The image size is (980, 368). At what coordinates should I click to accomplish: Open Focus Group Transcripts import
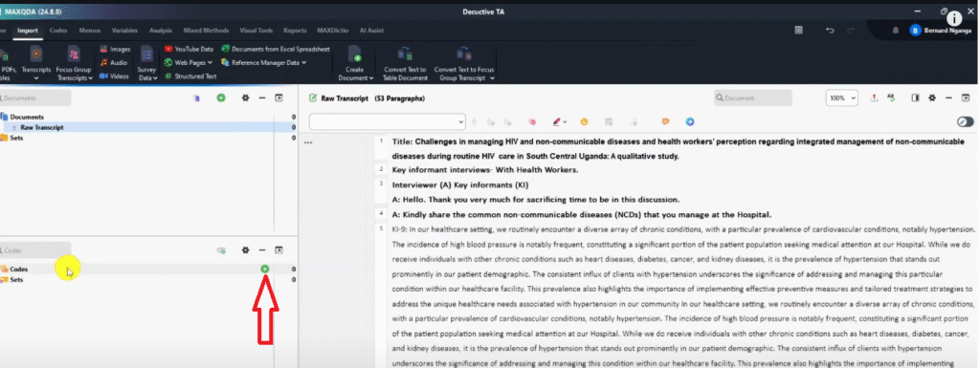point(74,62)
